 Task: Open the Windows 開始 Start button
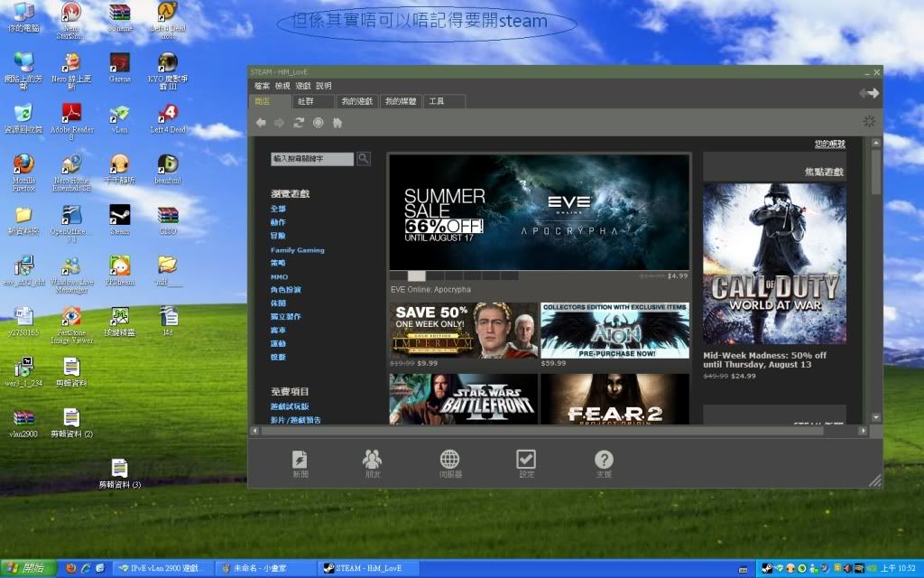click(x=28, y=569)
